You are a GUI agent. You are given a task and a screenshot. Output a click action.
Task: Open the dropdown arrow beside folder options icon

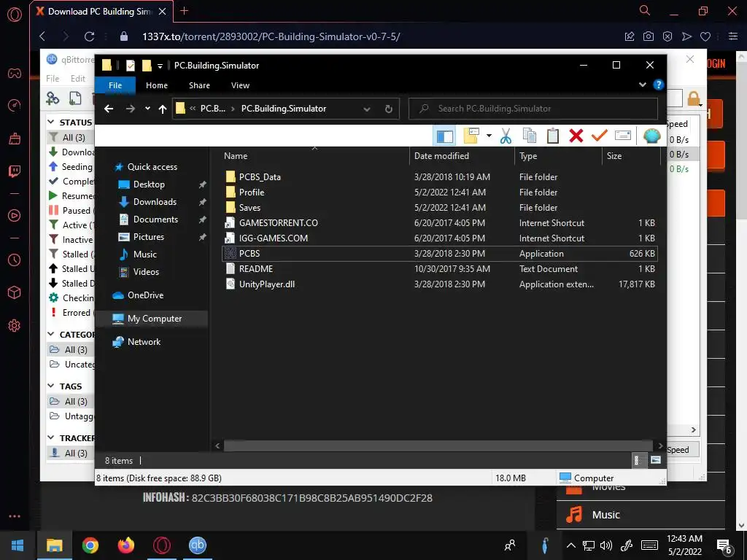(489, 136)
